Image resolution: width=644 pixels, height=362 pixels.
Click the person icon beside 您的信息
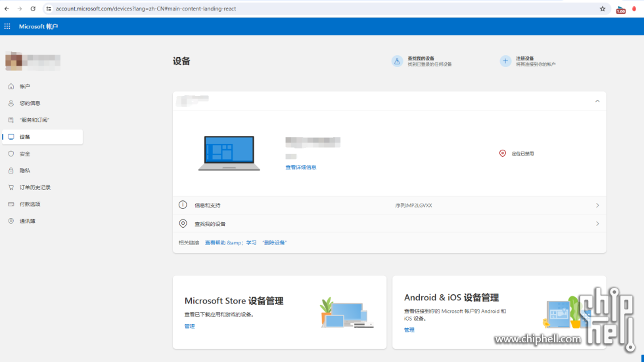coord(11,103)
